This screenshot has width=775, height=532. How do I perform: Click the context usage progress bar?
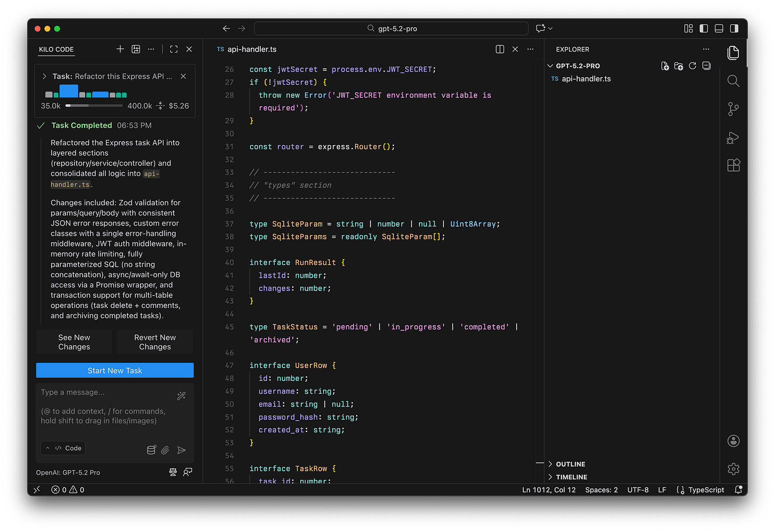click(x=94, y=106)
